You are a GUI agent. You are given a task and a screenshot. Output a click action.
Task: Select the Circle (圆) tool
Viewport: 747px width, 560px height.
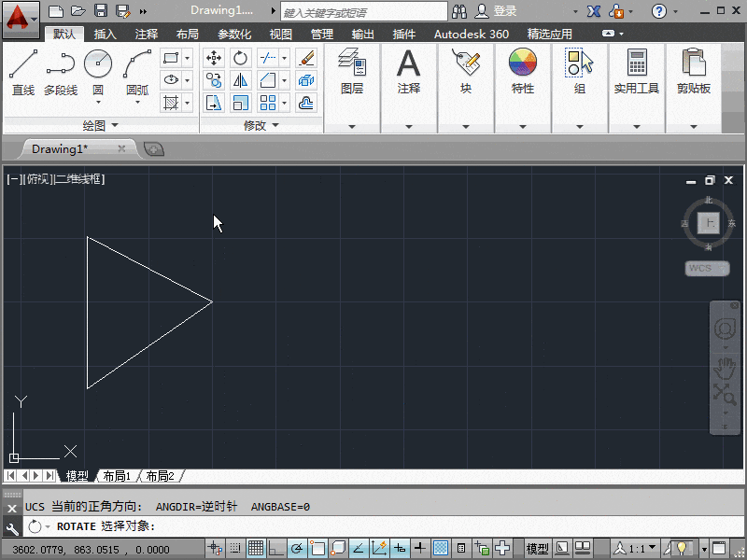point(97,63)
